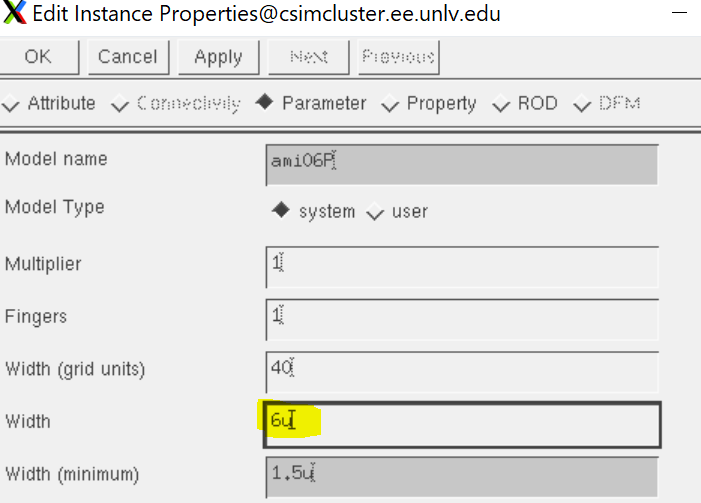Click the X11 window icon in title bar
This screenshot has width=701, height=503.
coord(14,14)
